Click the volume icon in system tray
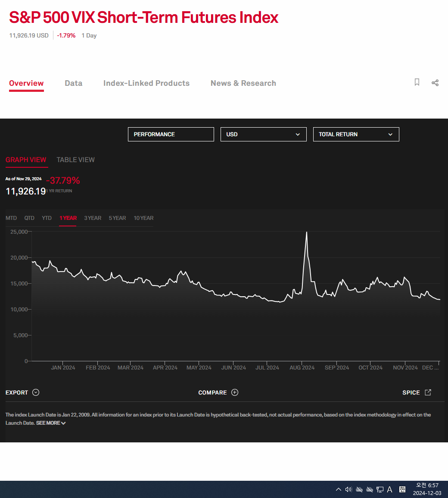Image resolution: width=448 pixels, height=498 pixels. (348, 489)
